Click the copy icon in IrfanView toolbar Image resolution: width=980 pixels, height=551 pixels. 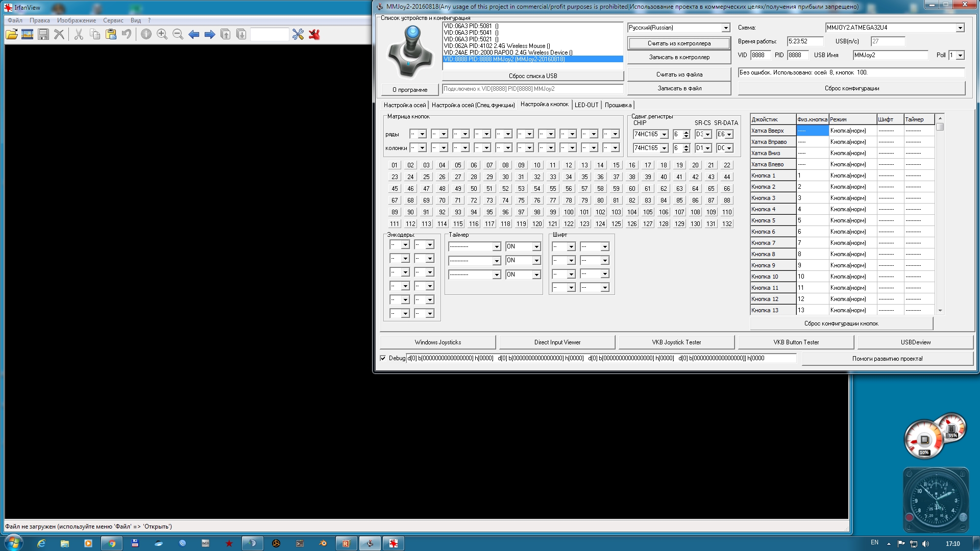coord(95,34)
